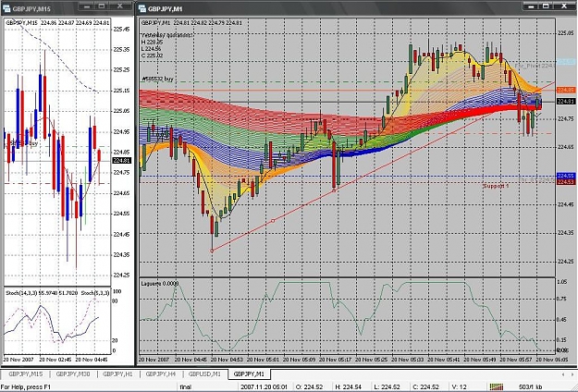This screenshot has height=392, width=578.
Task: Click the 'Laguerre 0.0000' indicator label
Action: click(160, 284)
